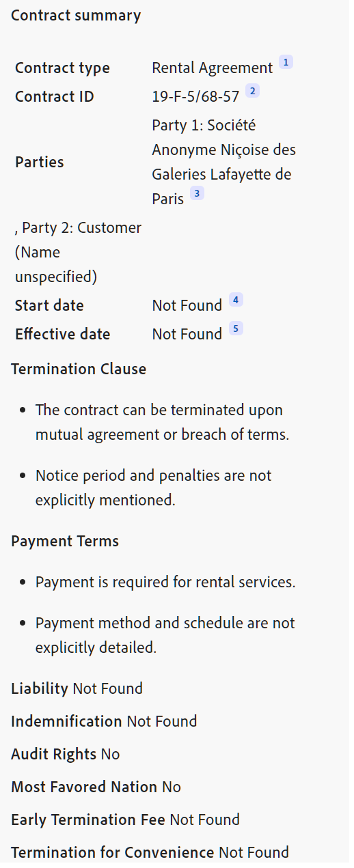Select the Early Termination Fee line

coord(125,820)
